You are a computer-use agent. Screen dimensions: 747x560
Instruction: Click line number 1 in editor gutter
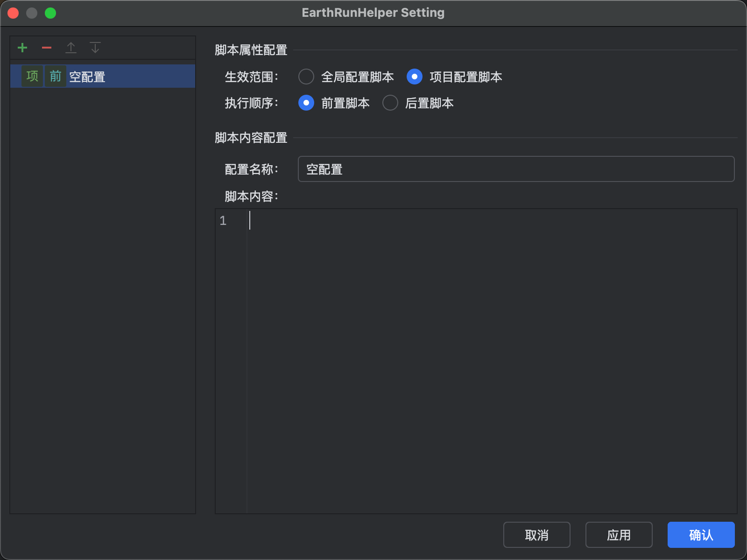point(223,221)
